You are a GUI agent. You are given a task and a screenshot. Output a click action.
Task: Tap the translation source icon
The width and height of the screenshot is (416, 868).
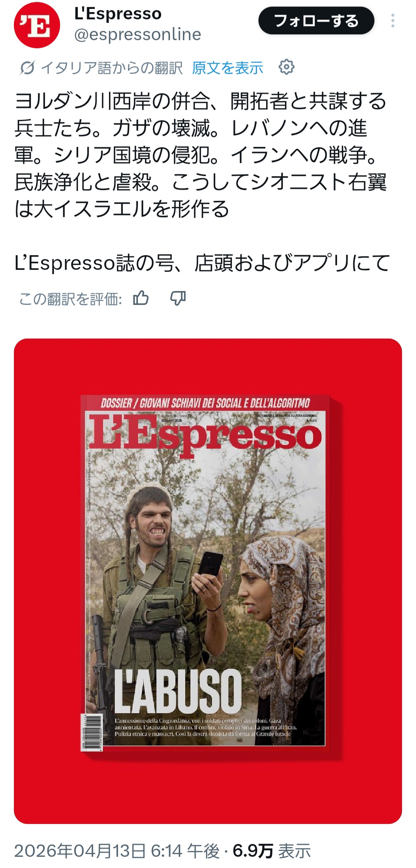[x=27, y=68]
